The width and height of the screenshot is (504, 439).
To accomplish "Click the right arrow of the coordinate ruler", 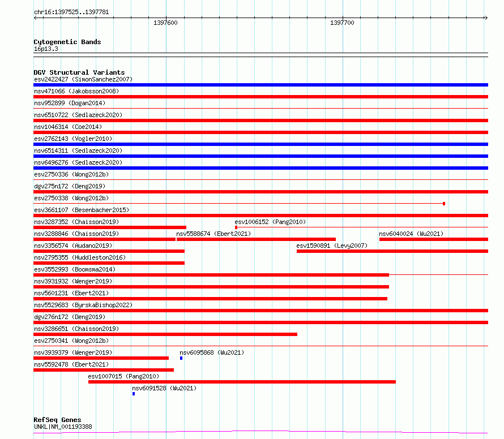I will (x=486, y=18).
